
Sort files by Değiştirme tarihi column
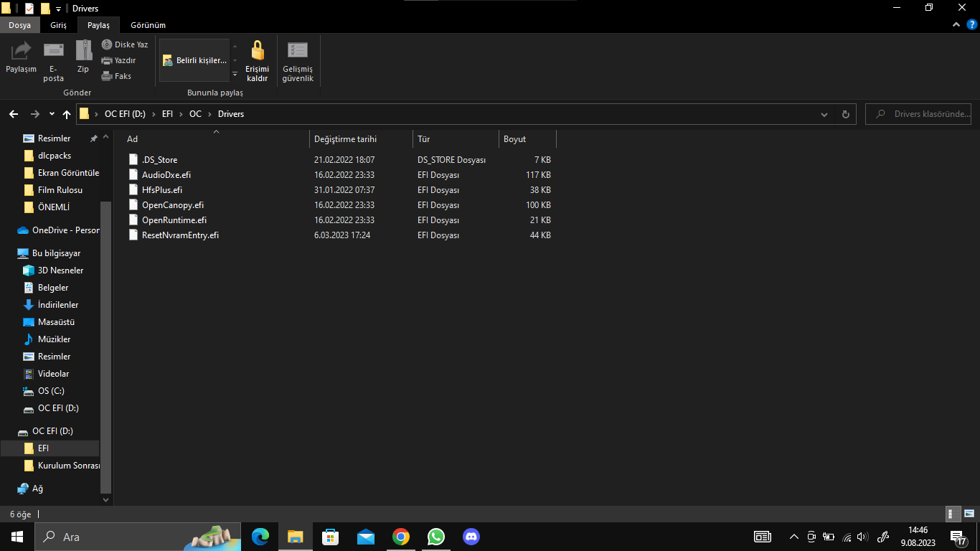click(x=345, y=139)
